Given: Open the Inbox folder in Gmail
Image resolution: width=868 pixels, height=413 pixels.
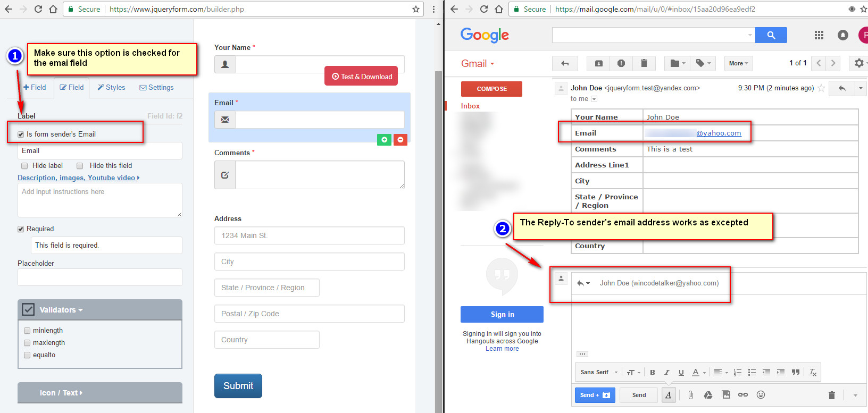Looking at the screenshot, I should [470, 106].
